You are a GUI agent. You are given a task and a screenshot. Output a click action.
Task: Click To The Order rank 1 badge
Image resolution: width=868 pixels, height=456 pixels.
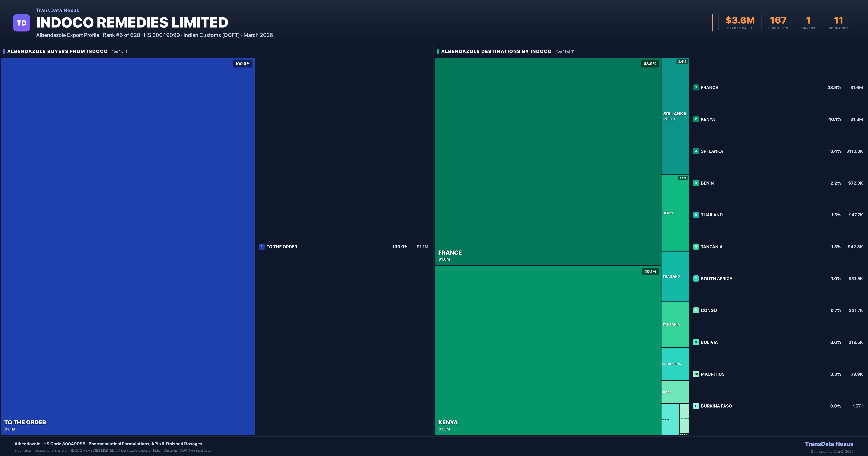tap(261, 247)
